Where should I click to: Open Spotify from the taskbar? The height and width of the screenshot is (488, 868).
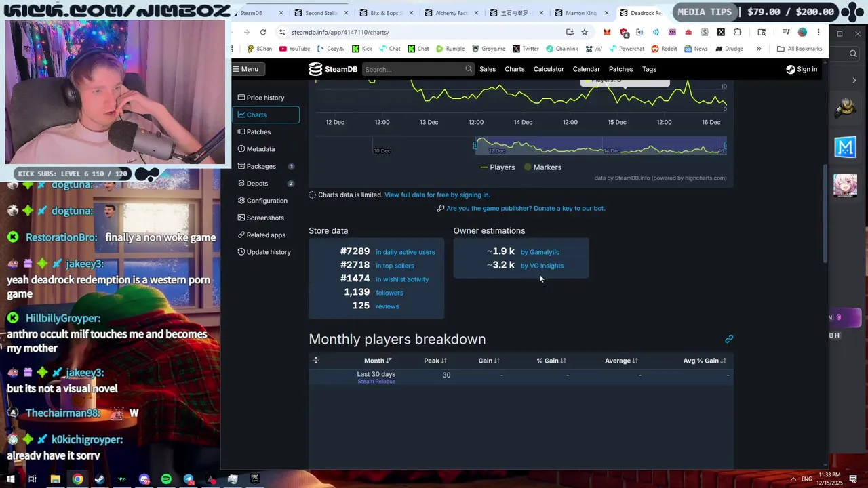click(x=166, y=479)
